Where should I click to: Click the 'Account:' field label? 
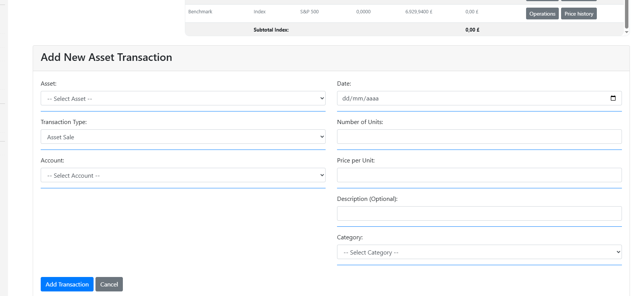tap(52, 161)
